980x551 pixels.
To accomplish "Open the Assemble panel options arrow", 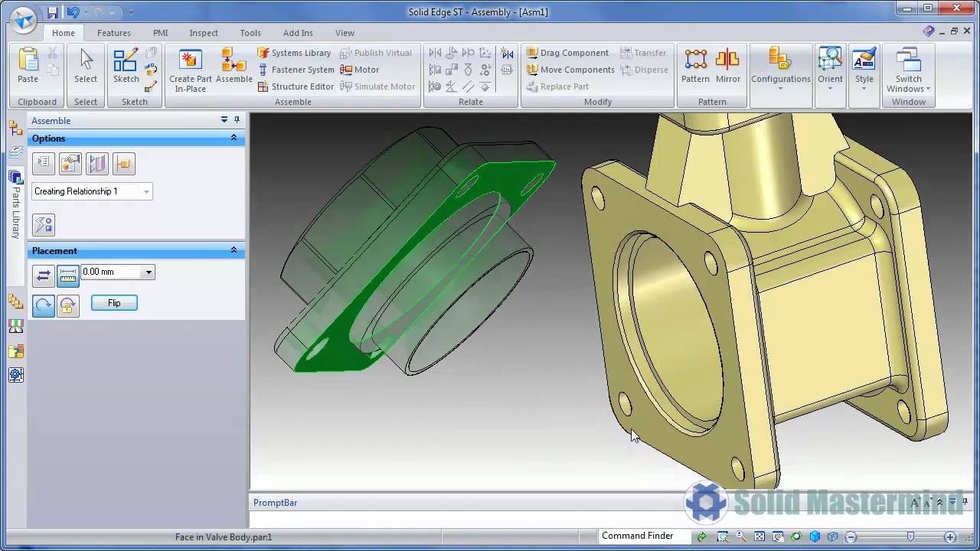I will (224, 120).
